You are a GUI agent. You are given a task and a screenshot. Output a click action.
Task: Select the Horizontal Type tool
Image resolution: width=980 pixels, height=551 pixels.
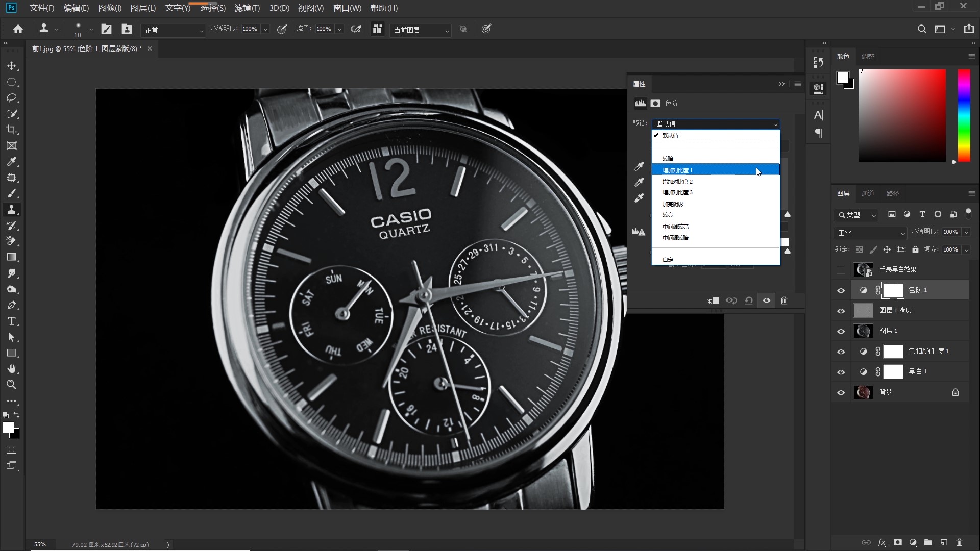click(x=12, y=321)
